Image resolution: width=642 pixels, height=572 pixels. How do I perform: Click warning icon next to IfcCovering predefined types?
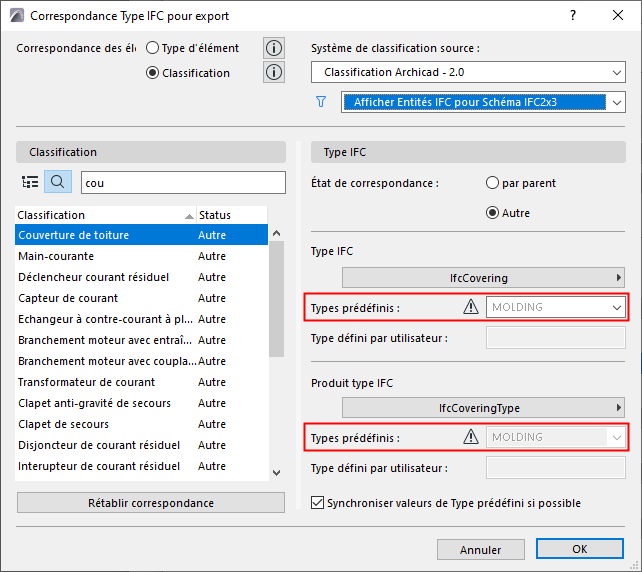471,307
